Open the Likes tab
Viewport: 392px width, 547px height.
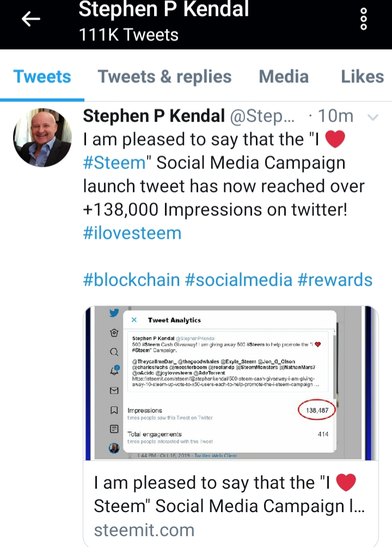click(x=363, y=76)
